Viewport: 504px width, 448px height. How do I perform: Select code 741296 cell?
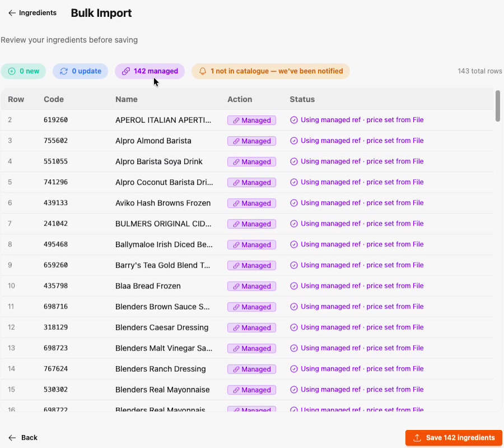(x=55, y=182)
